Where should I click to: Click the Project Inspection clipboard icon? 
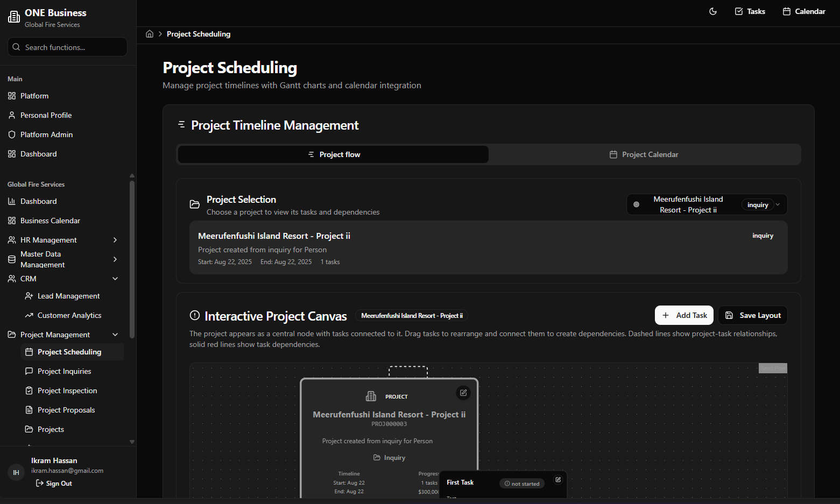[x=29, y=391]
